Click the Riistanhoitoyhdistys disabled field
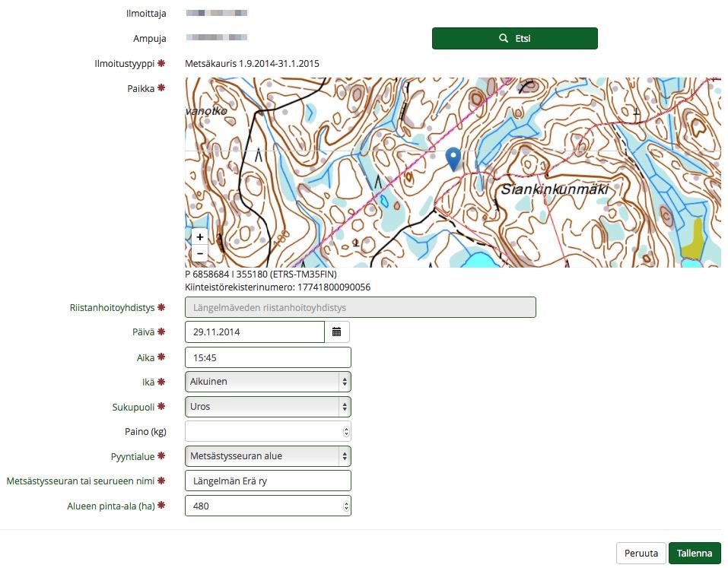The width and height of the screenshot is (728, 568). pos(361,307)
